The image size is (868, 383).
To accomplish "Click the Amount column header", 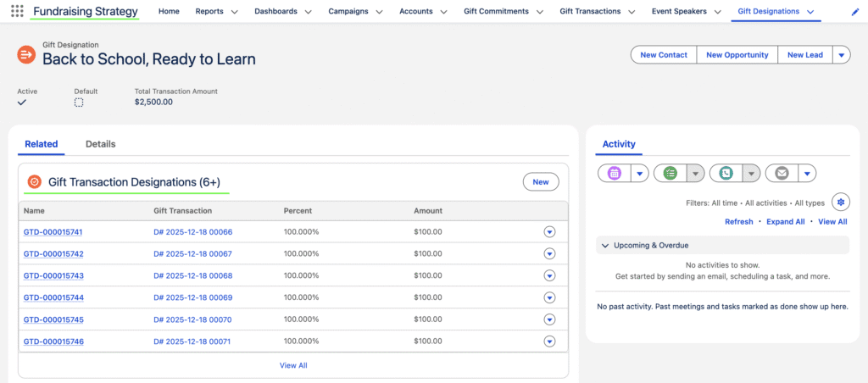I will [428, 211].
